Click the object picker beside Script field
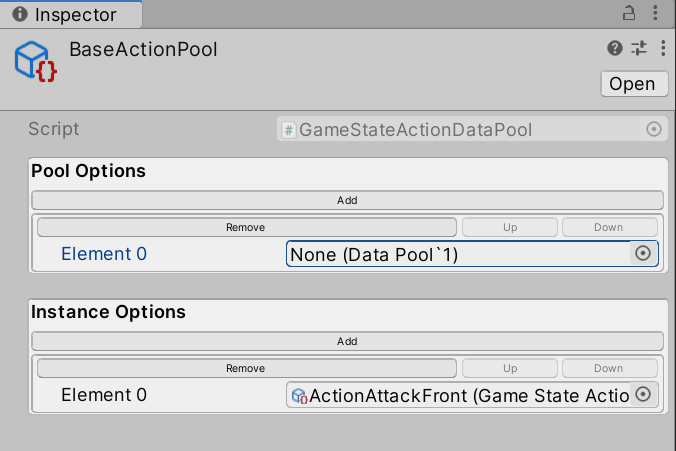 point(654,129)
